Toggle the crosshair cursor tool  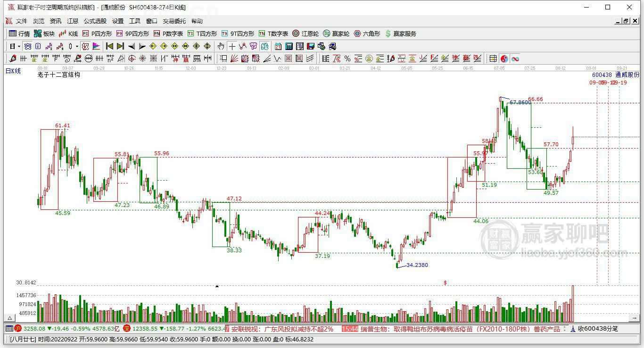tap(232, 46)
